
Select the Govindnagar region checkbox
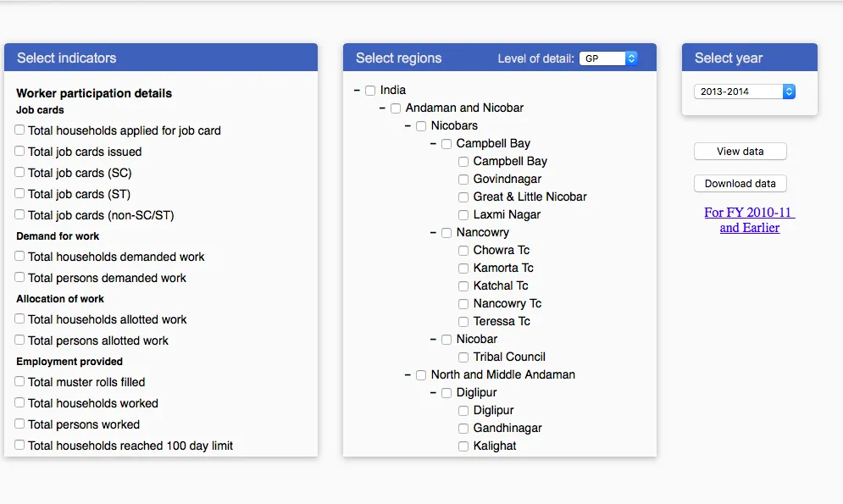pyautogui.click(x=463, y=180)
